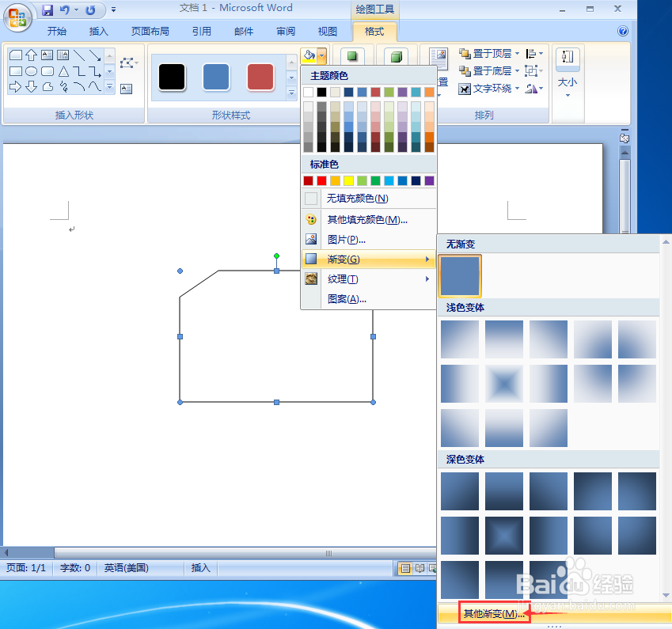
Task: Customize Quick Access Toolbar dropdown arrow
Action: (x=113, y=9)
